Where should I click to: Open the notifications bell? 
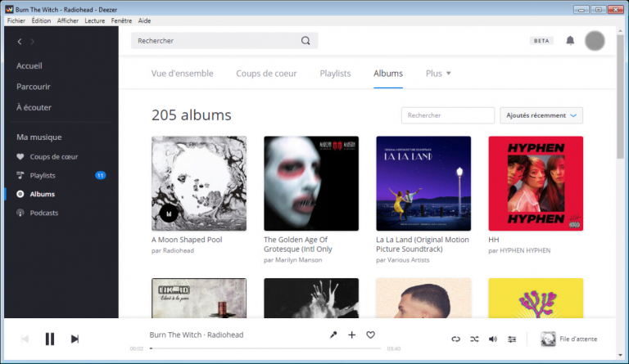(x=570, y=40)
